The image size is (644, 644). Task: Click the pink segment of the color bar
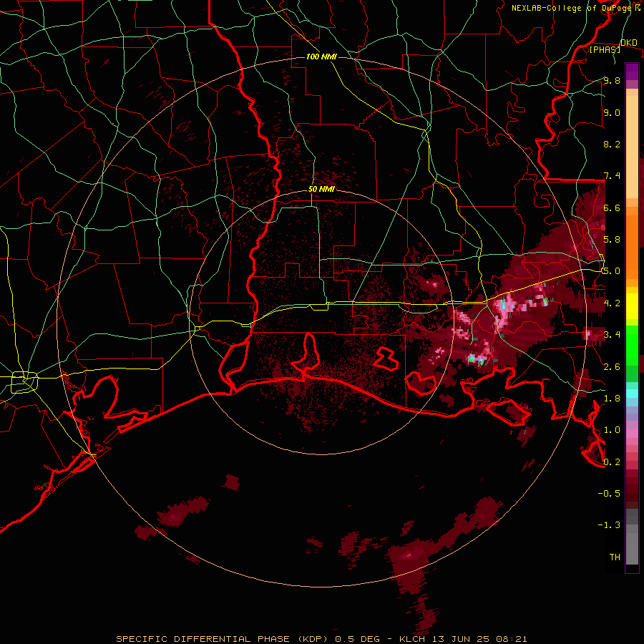click(632, 433)
